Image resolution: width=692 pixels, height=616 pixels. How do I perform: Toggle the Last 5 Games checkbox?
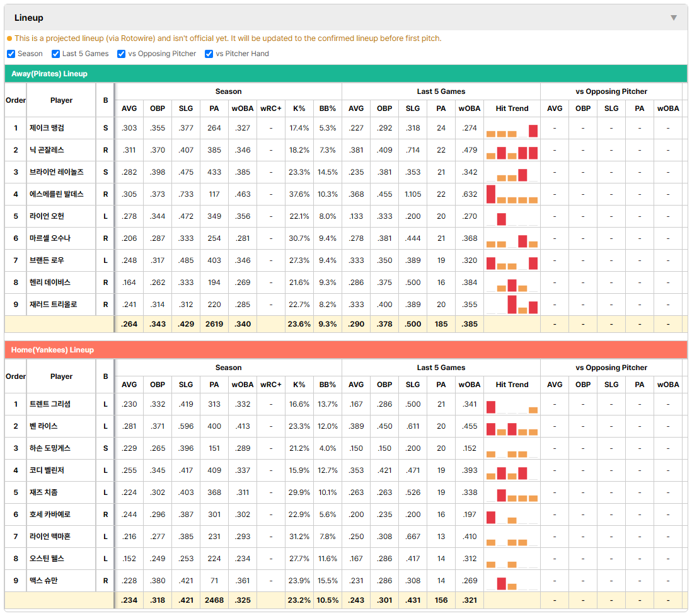coord(55,54)
